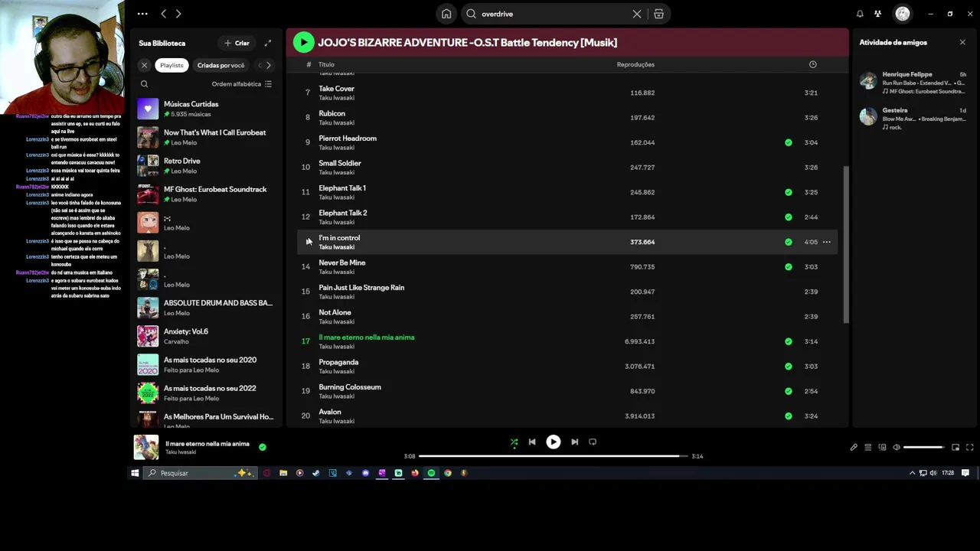Image resolution: width=980 pixels, height=551 pixels.
Task: Toggle saved checkmark on Elephant Talk 1
Action: coord(789,192)
